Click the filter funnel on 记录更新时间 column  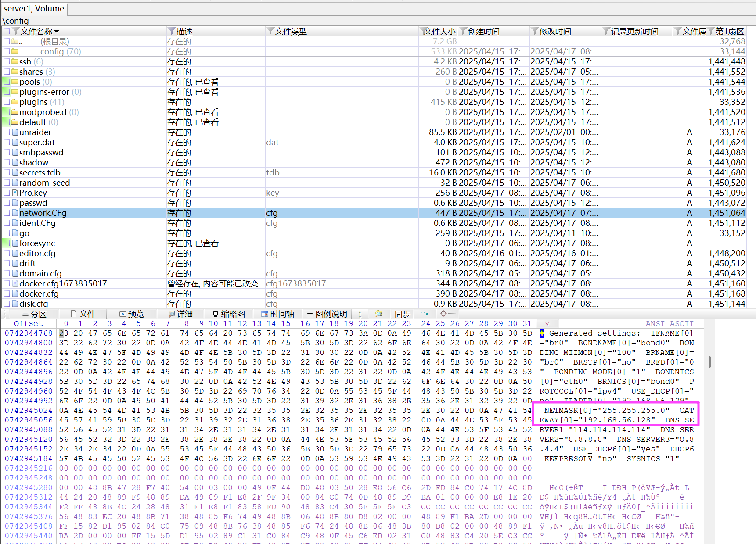point(606,31)
